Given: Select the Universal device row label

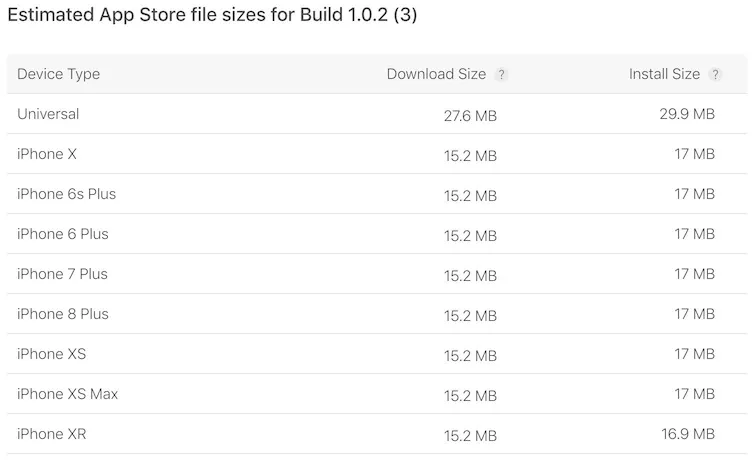Looking at the screenshot, I should point(48,114).
